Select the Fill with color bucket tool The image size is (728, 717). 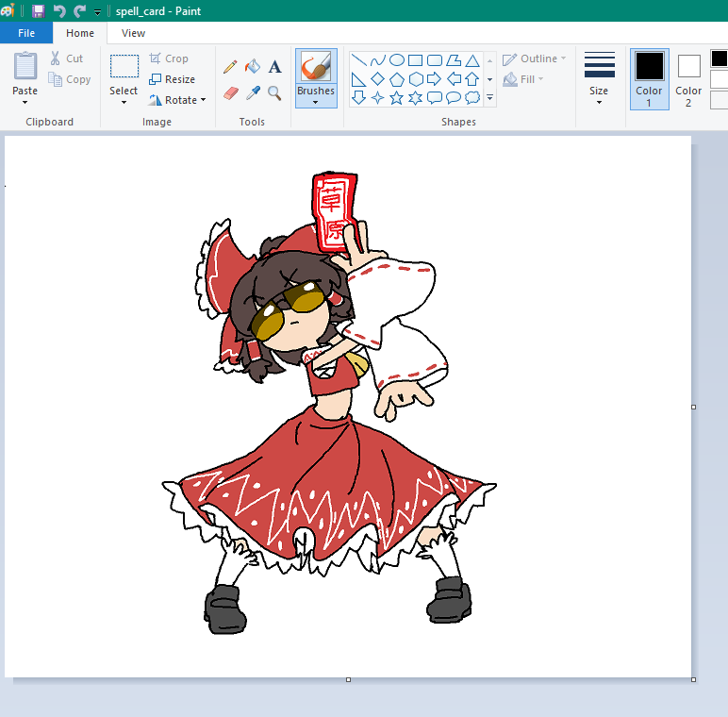coord(253,66)
